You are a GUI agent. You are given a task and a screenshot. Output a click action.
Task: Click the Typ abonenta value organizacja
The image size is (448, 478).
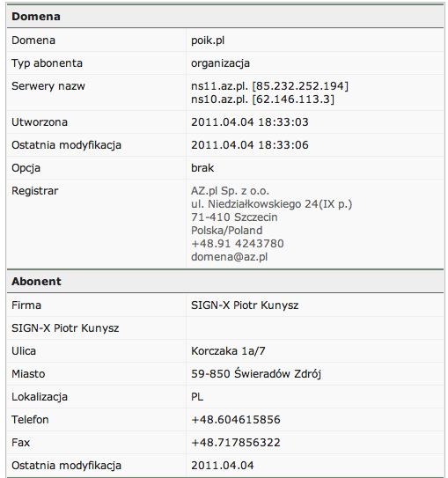(220, 63)
